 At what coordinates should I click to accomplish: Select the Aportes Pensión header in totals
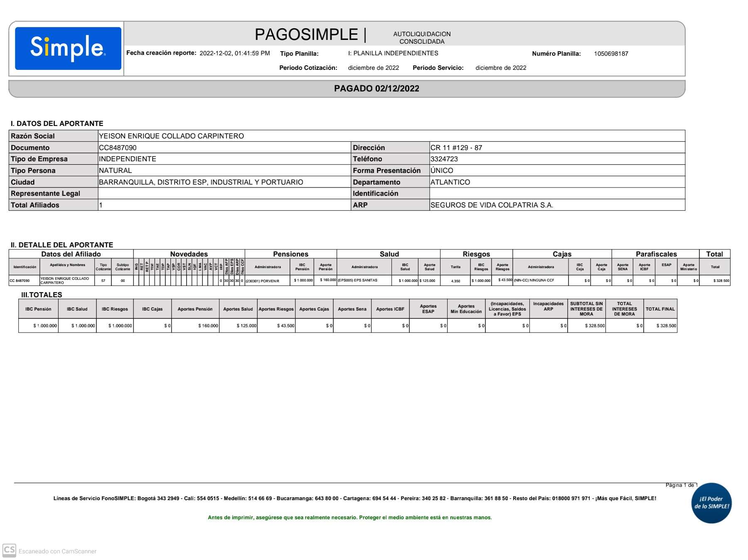point(195,309)
